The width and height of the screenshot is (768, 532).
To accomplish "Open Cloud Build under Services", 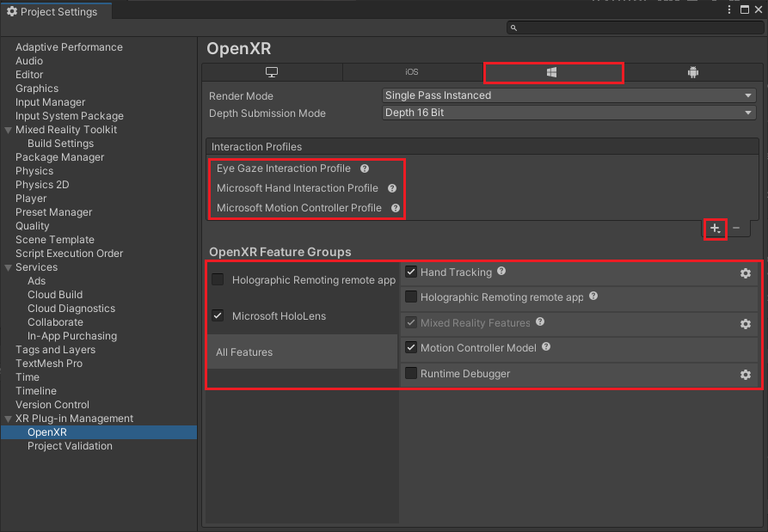I will (55, 295).
